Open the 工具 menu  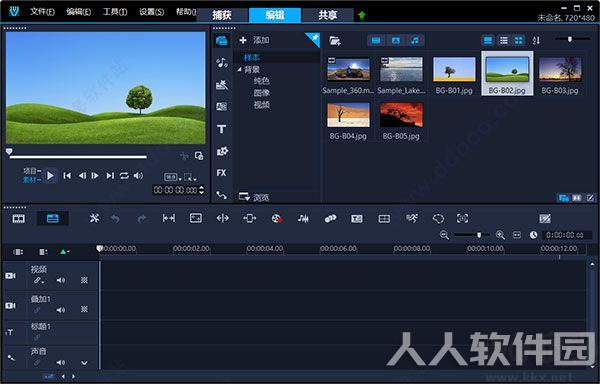[x=115, y=12]
